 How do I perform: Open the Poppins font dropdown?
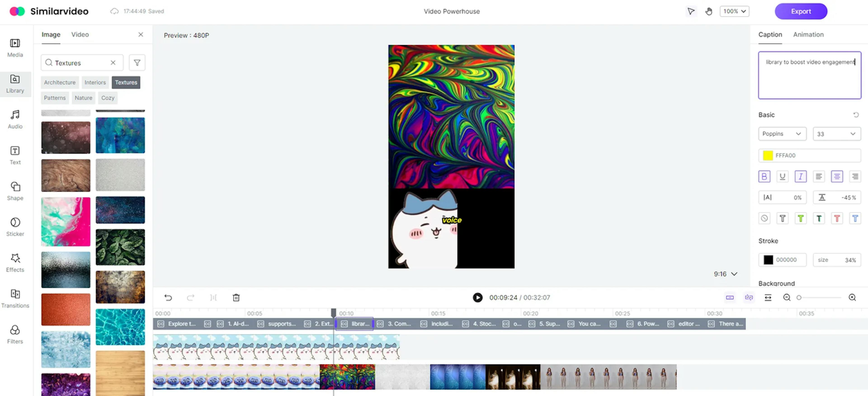click(782, 134)
